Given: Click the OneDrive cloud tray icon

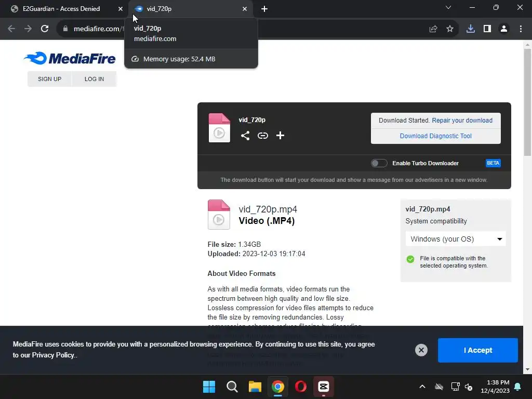Looking at the screenshot, I should 439,387.
